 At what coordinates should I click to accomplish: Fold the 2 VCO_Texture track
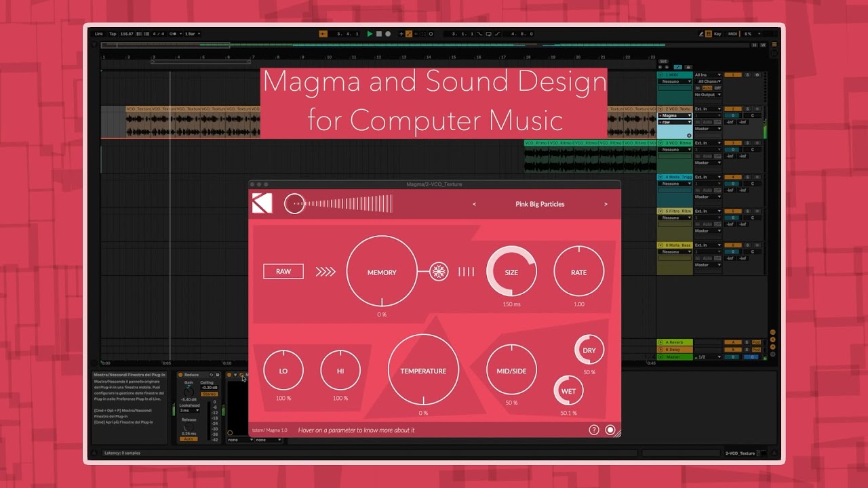pyautogui.click(x=660, y=108)
